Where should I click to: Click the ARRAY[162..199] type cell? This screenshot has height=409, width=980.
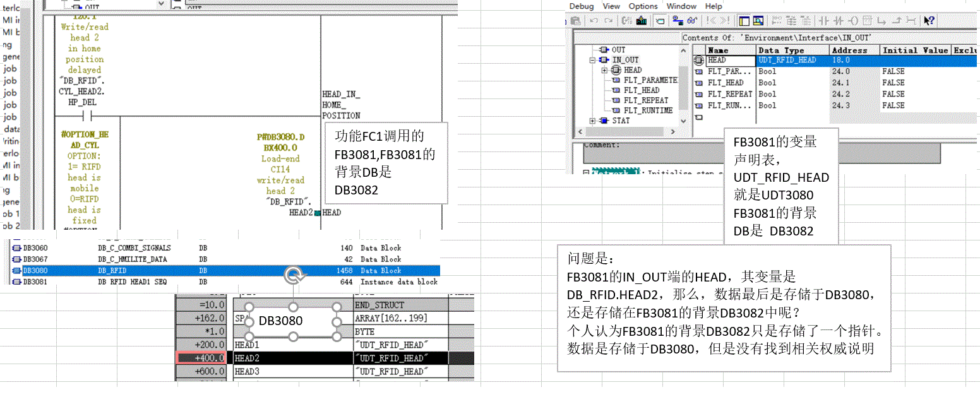pyautogui.click(x=400, y=319)
